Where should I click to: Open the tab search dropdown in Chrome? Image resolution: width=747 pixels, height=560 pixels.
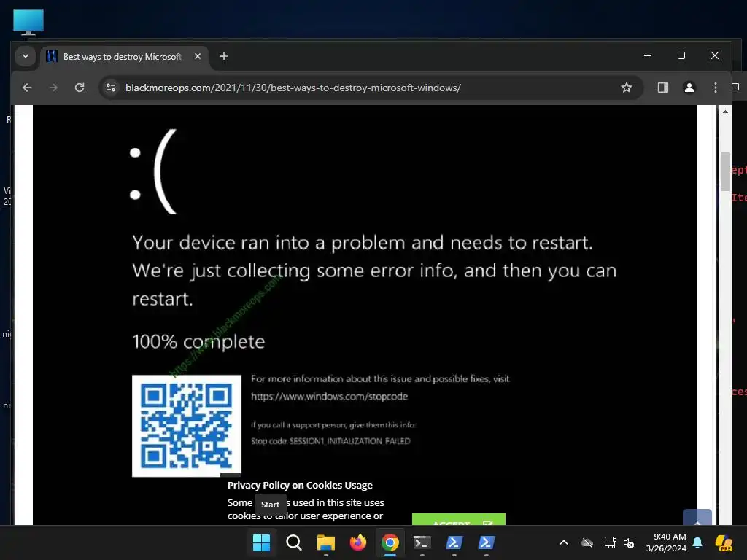tap(26, 56)
